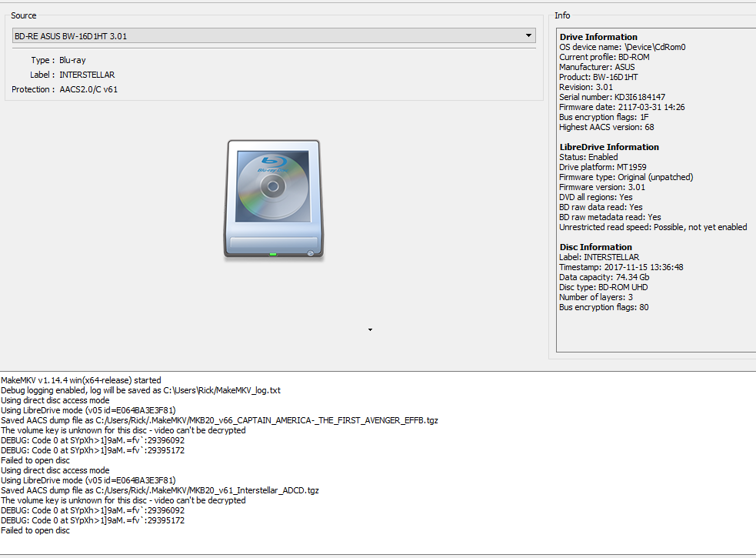Click 'MakeMKV v1.14.4 win(x64-release) started' log line

81,380
